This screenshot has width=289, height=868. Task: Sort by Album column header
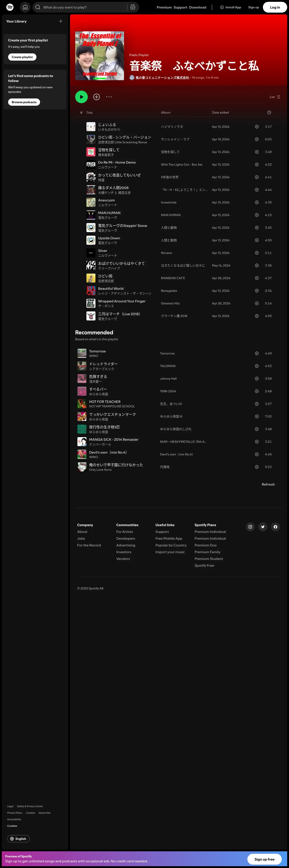click(x=165, y=112)
